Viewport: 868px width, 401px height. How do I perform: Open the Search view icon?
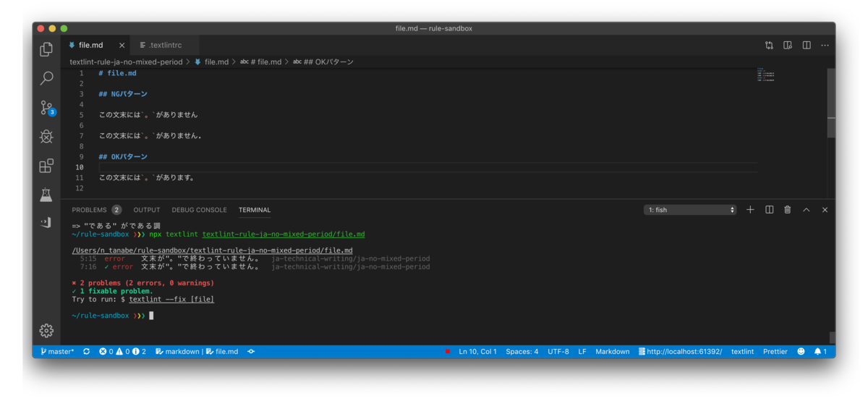46,78
